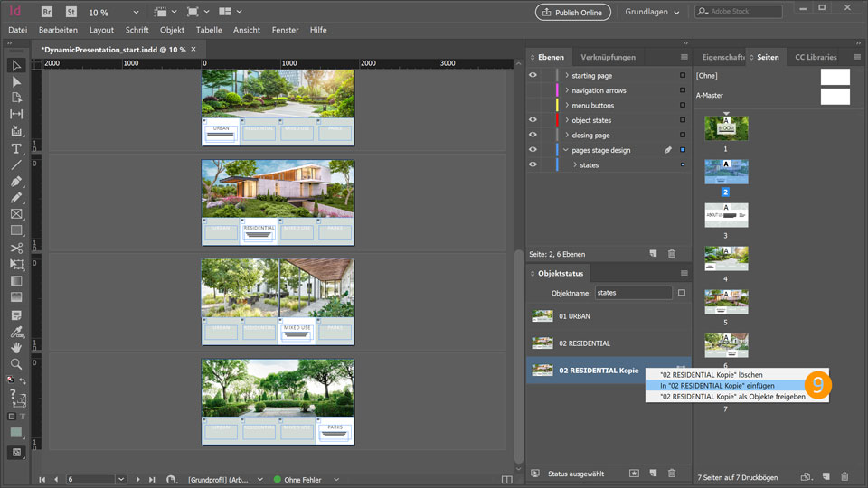
Task: Select the Eyedropper tool
Action: coord(16,332)
